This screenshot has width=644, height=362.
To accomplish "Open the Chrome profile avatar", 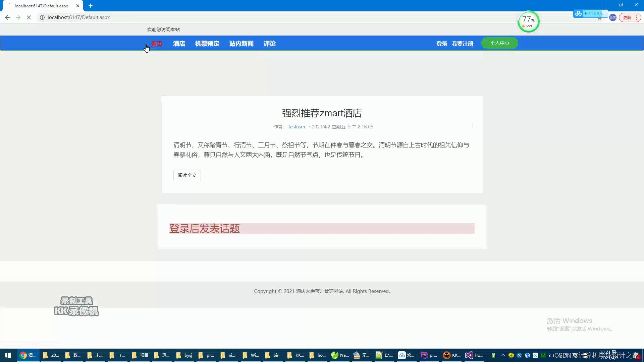I will (612, 17).
